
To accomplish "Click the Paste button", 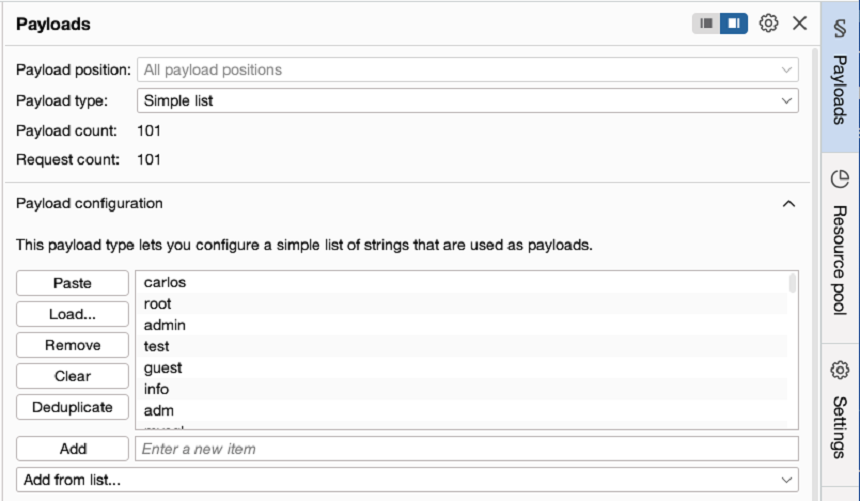I will pyautogui.click(x=73, y=283).
